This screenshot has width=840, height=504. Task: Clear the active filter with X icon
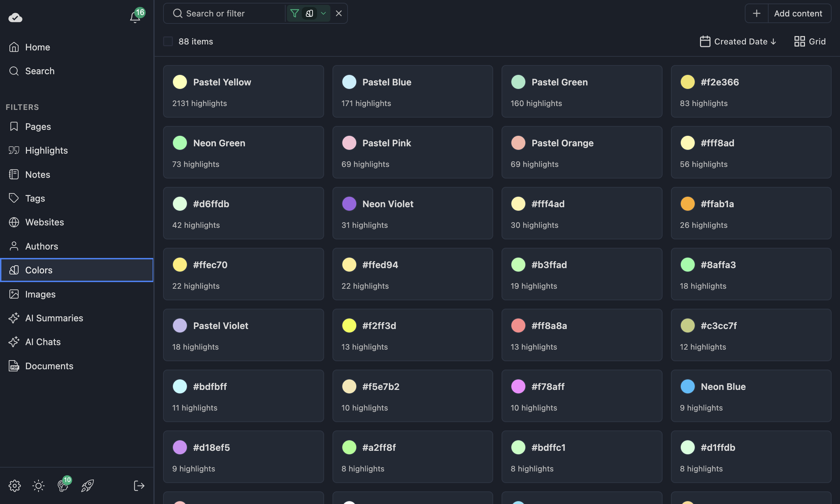pyautogui.click(x=338, y=13)
